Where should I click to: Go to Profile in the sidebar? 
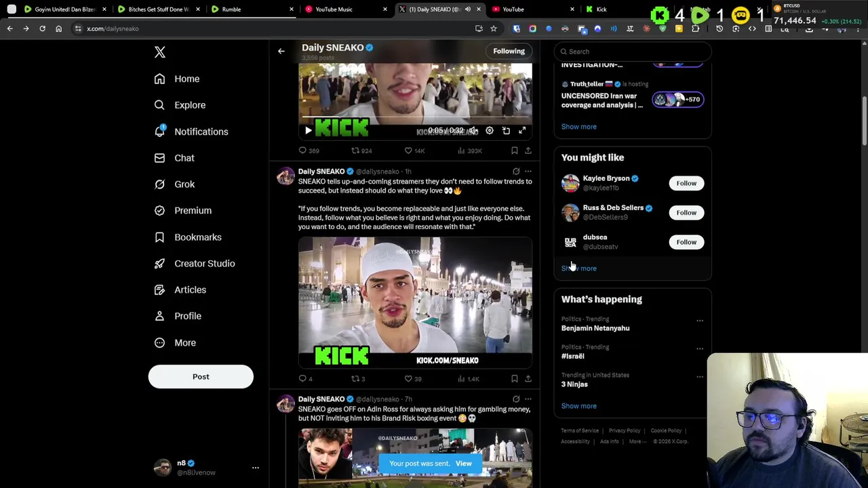[x=178, y=316]
